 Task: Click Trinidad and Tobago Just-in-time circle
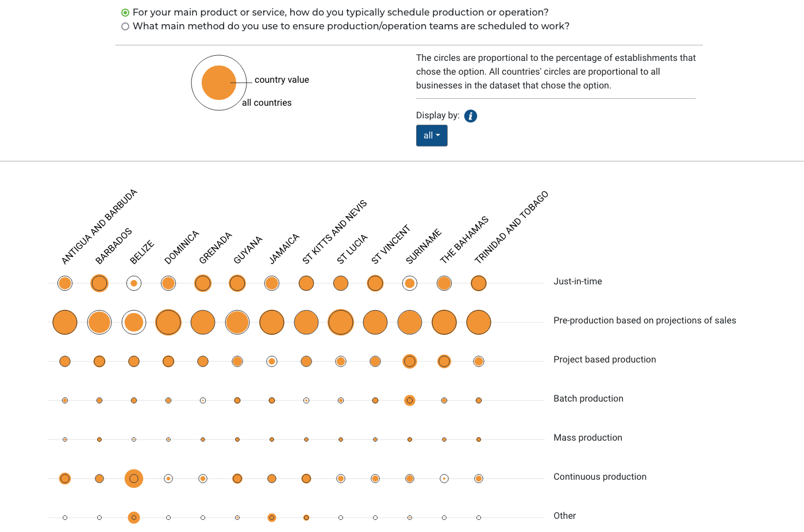(479, 283)
